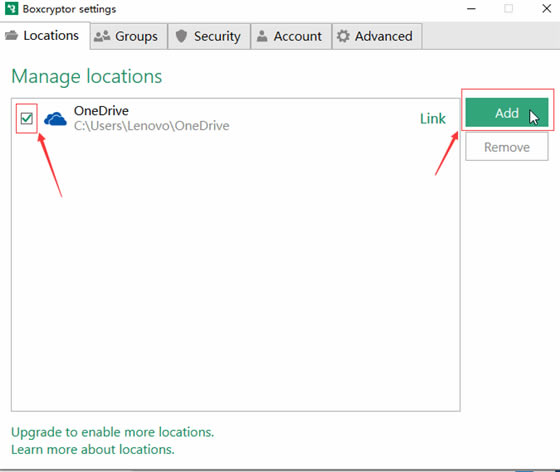Minimize the Boxcryptor settings window

tap(471, 9)
